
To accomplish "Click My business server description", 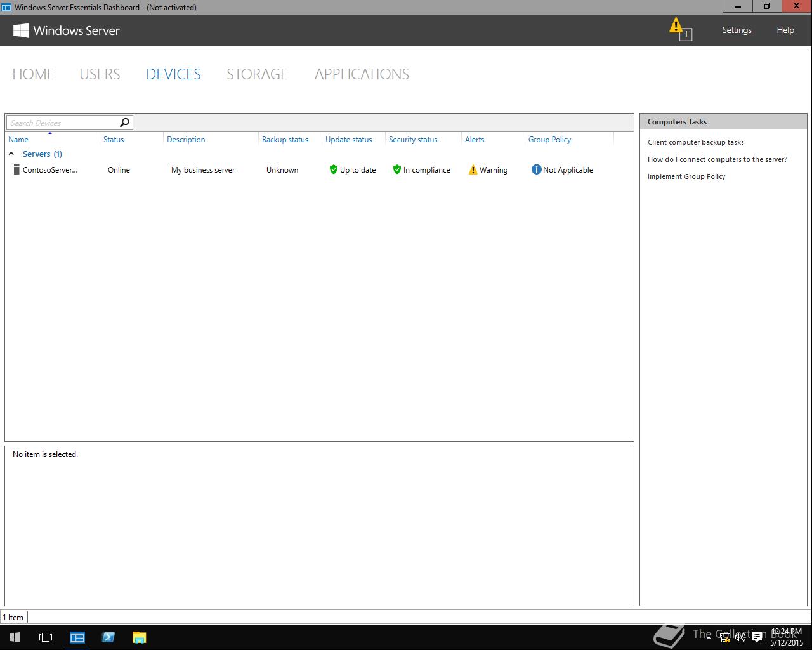I will (203, 169).
